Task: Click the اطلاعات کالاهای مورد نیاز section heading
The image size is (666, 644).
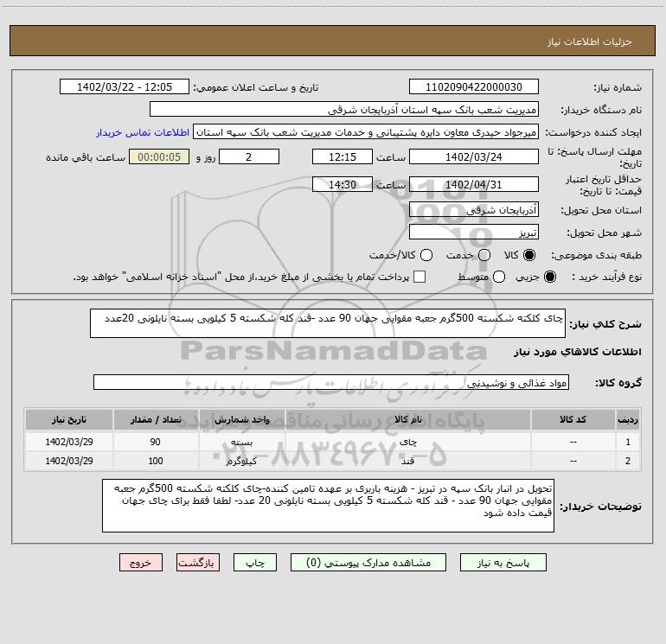Action: pos(577,352)
